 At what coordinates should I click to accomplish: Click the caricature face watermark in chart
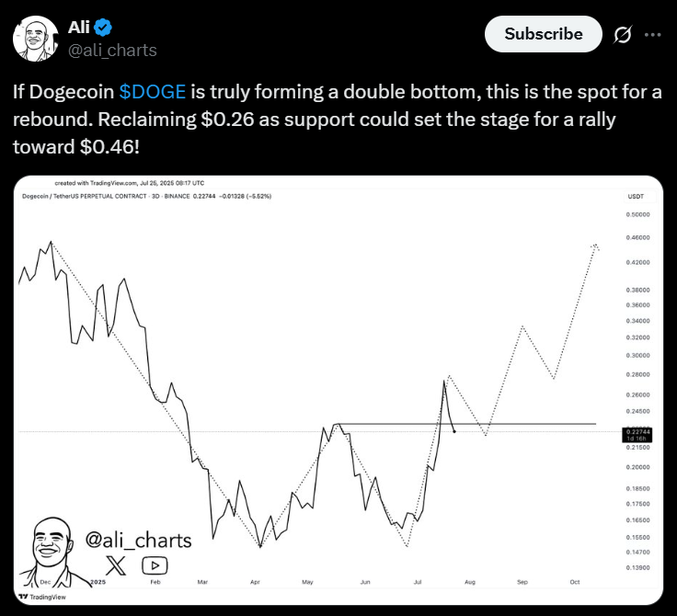point(52,552)
